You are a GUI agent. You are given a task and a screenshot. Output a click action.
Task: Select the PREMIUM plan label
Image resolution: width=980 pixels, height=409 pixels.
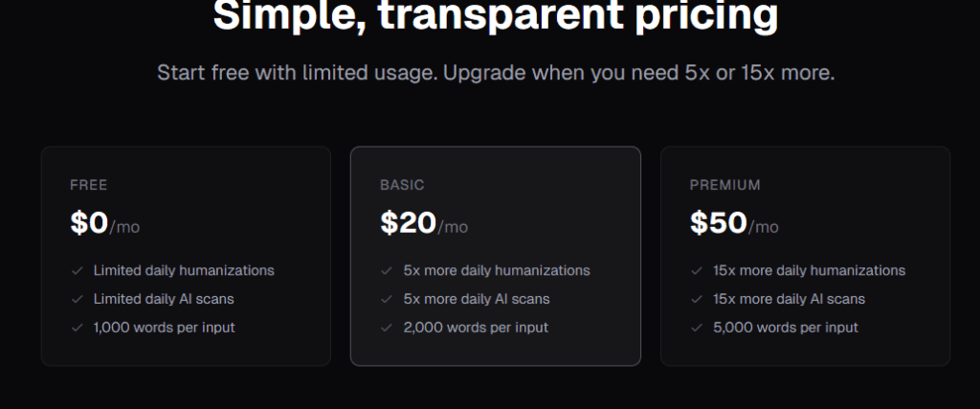(724, 185)
